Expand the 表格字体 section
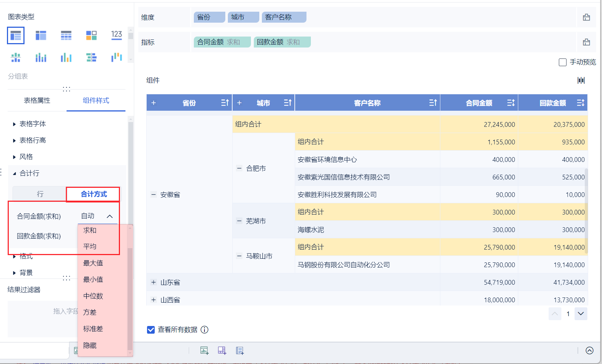This screenshot has width=602, height=364. pyautogui.click(x=14, y=124)
